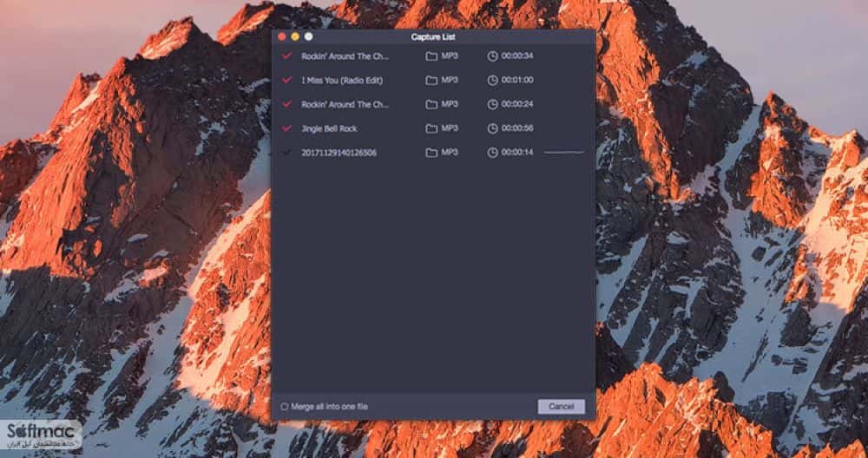The image size is (868, 458).
Task: Uncheck the Rockin' track lasting 00:00:24
Action: pyautogui.click(x=286, y=104)
